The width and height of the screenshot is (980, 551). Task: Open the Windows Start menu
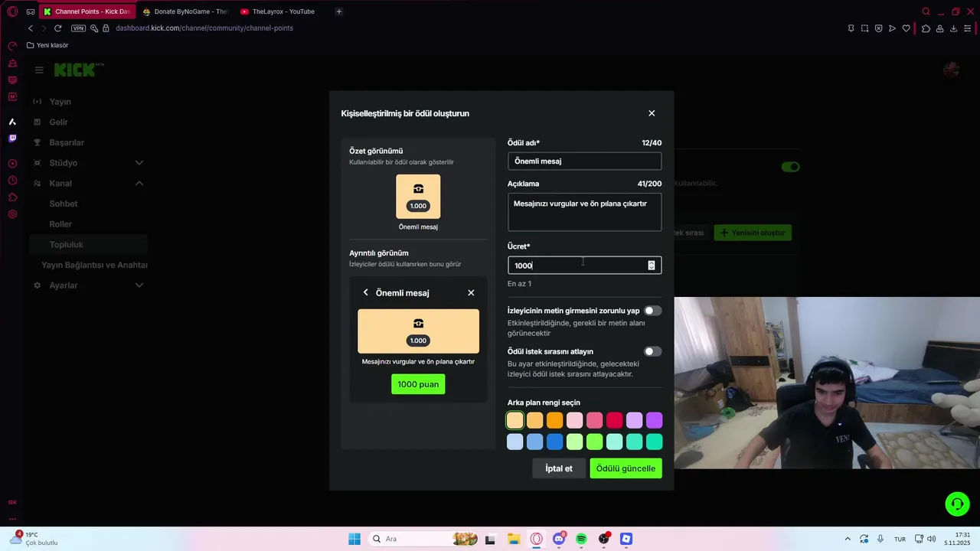click(354, 539)
